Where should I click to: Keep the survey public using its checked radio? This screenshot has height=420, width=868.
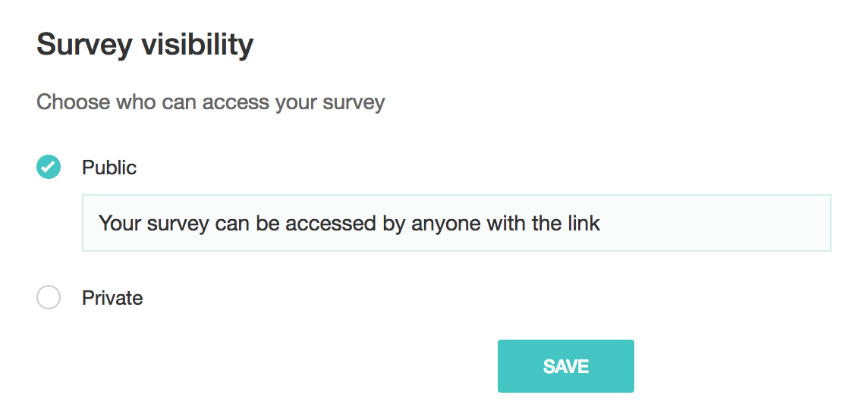49,167
